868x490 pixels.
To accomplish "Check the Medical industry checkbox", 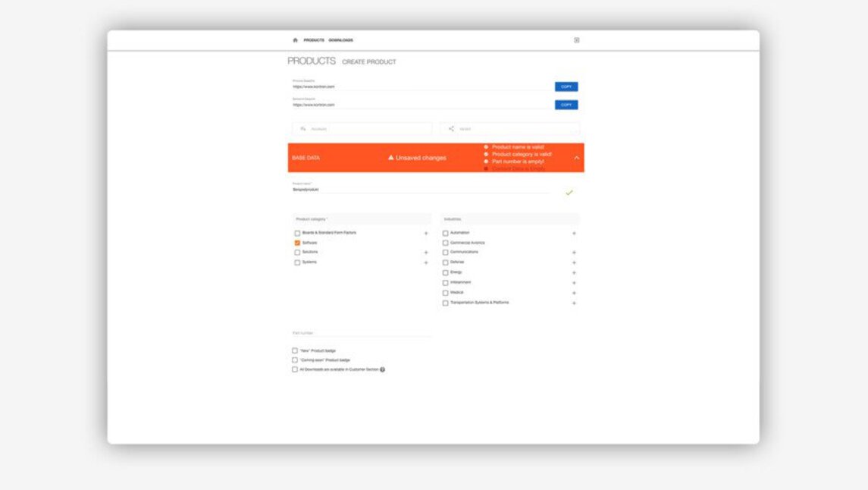I will coord(445,293).
